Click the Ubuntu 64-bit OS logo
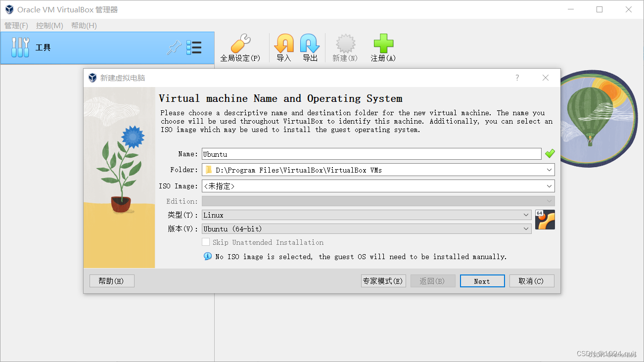The width and height of the screenshot is (644, 362). point(545,220)
